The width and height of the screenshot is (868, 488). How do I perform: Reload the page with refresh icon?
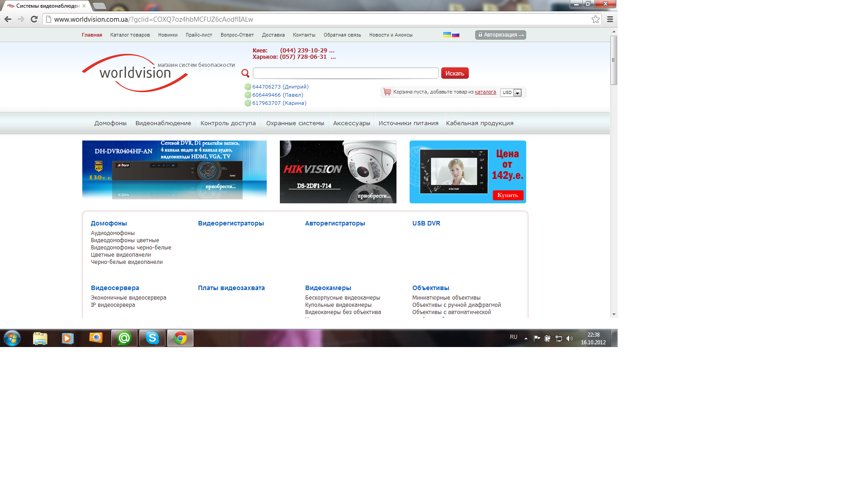pyautogui.click(x=34, y=19)
